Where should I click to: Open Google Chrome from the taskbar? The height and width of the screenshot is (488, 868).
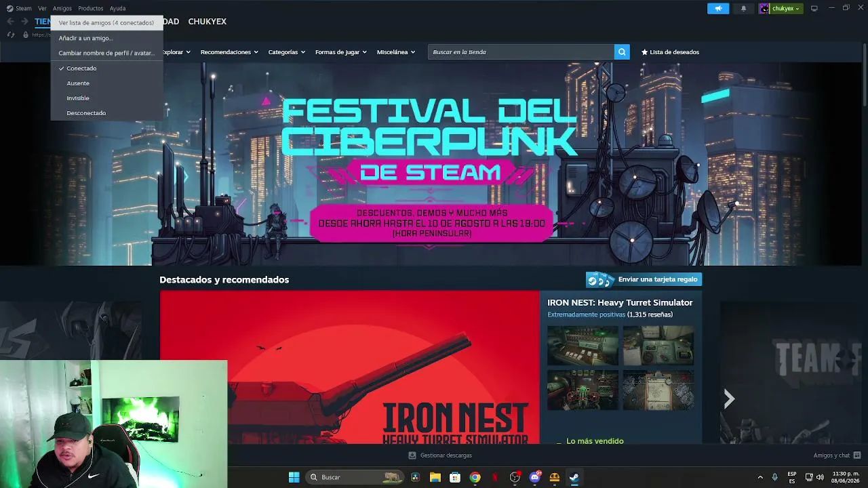475,477
